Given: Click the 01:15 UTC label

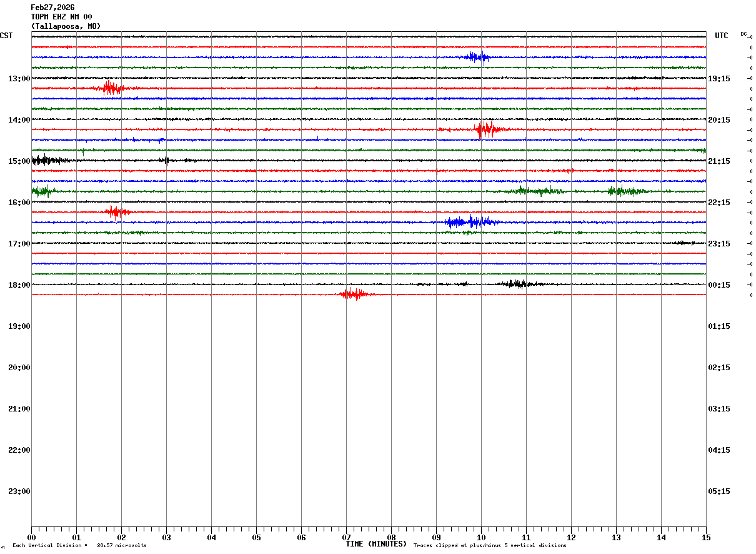Looking at the screenshot, I should point(719,326).
